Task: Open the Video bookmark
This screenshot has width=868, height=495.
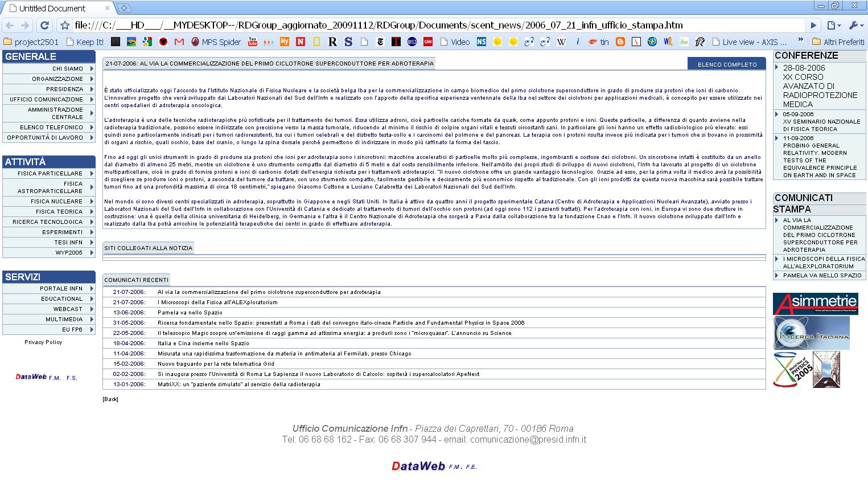Action: pos(454,42)
